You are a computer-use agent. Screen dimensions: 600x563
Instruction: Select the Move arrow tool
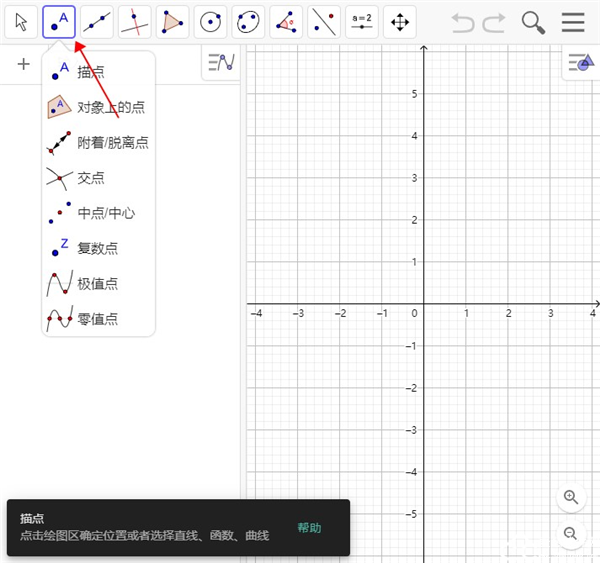pyautogui.click(x=21, y=21)
